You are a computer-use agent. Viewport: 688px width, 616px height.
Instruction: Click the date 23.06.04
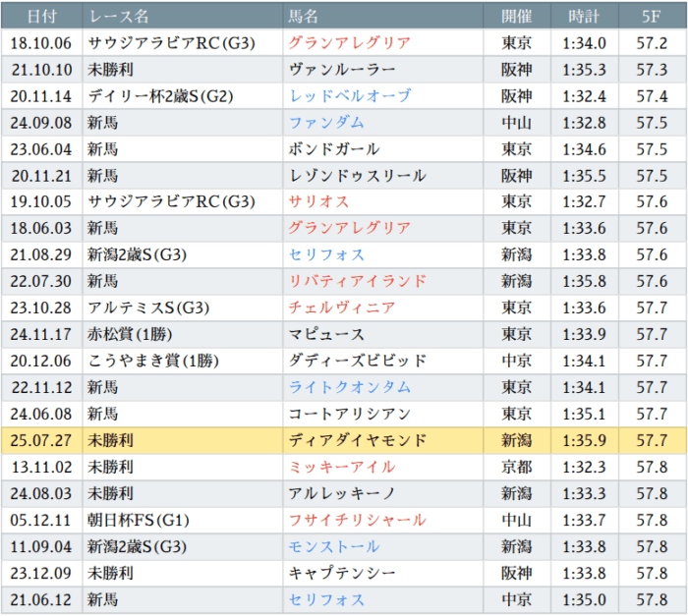point(41,149)
